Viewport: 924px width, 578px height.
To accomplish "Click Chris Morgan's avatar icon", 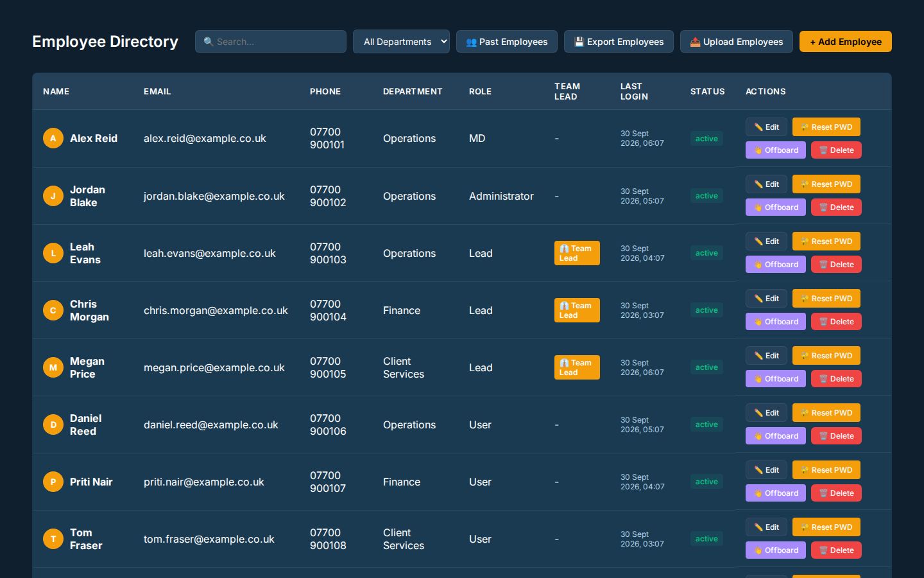I will tap(53, 310).
